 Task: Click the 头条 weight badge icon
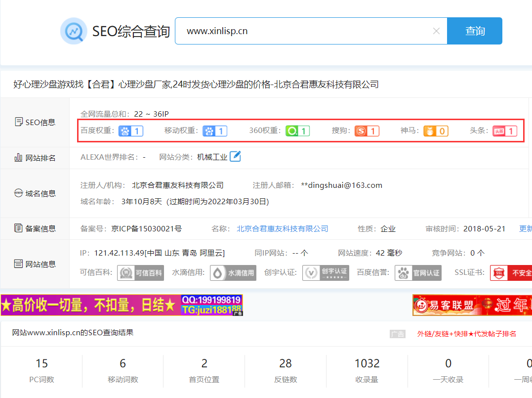[x=505, y=131]
